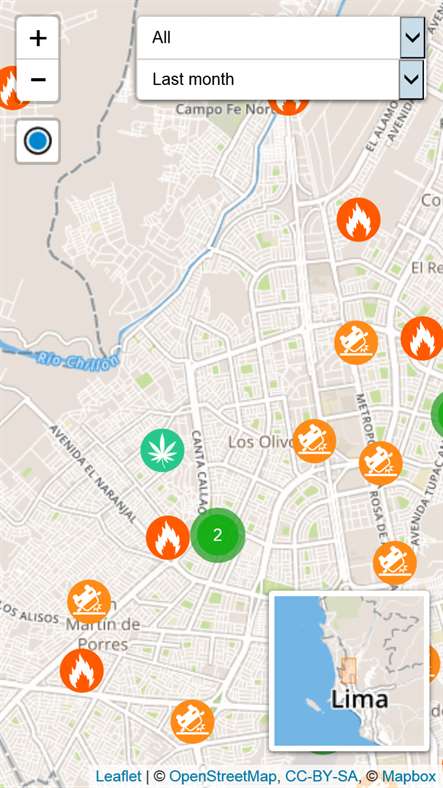Open the incident type selector showing All

click(x=280, y=38)
